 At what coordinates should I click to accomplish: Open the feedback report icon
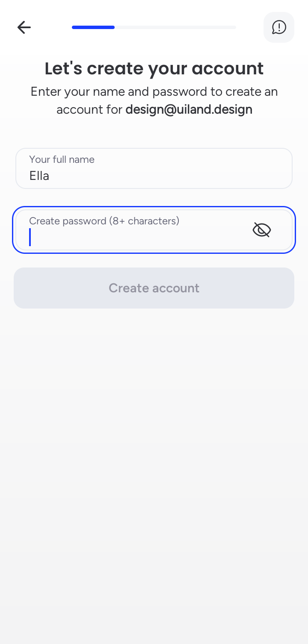tap(279, 27)
